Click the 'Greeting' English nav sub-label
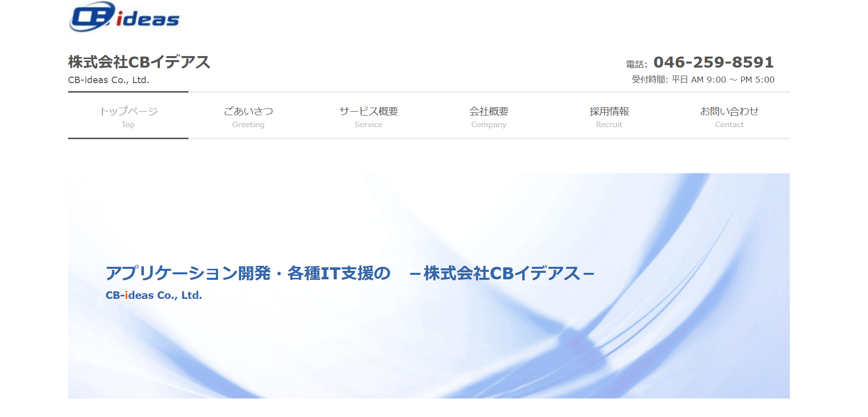The image size is (868, 417). click(x=248, y=125)
